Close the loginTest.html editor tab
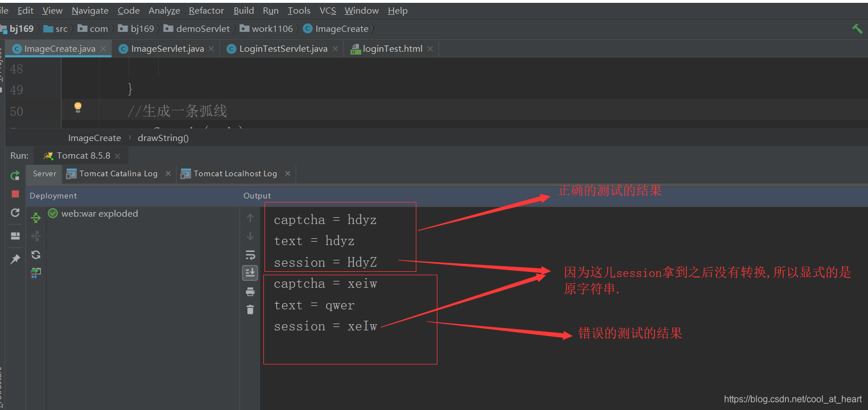 click(430, 49)
